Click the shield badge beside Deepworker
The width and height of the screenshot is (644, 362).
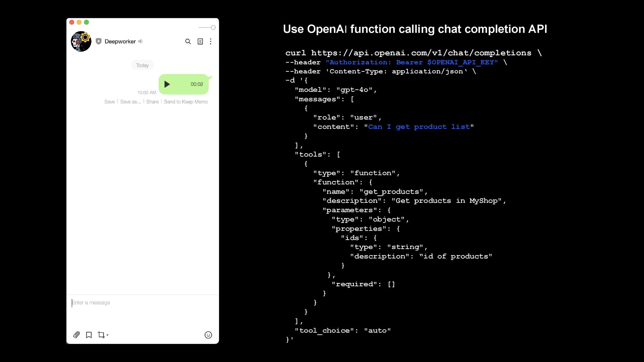pos(99,41)
